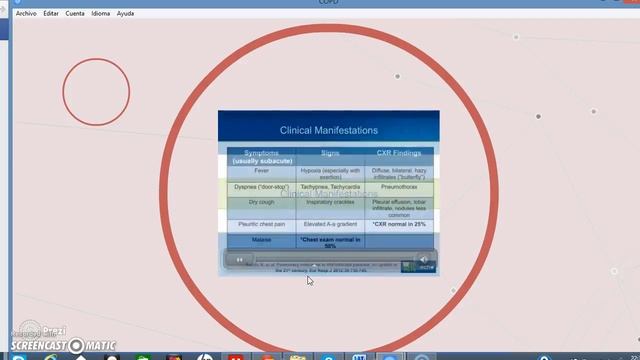Click the 'CXR normal in 25%' cell
This screenshot has width=640, height=360.
click(399, 226)
